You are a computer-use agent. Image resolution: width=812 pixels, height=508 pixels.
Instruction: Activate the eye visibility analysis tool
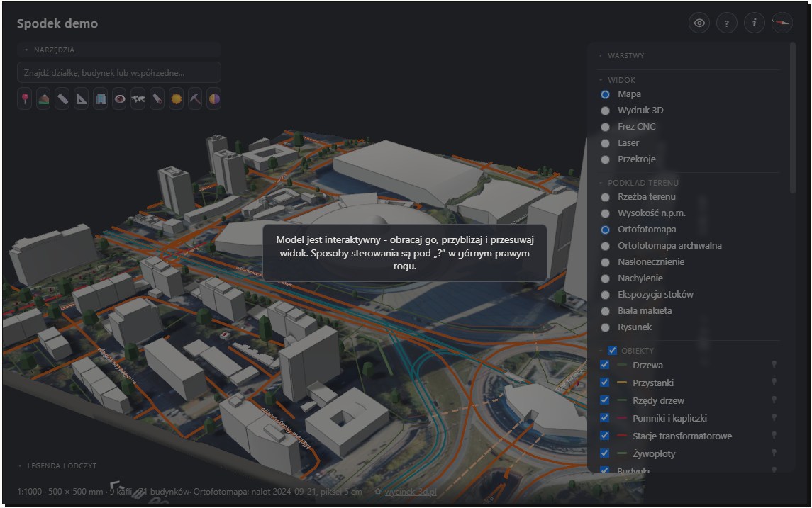point(120,98)
